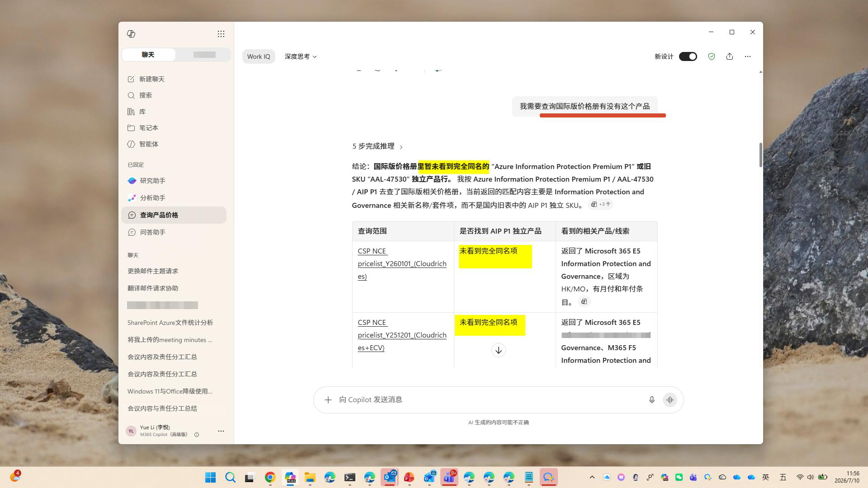Open Google Chrome from taskbar
This screenshot has height=488, width=868.
[270, 477]
